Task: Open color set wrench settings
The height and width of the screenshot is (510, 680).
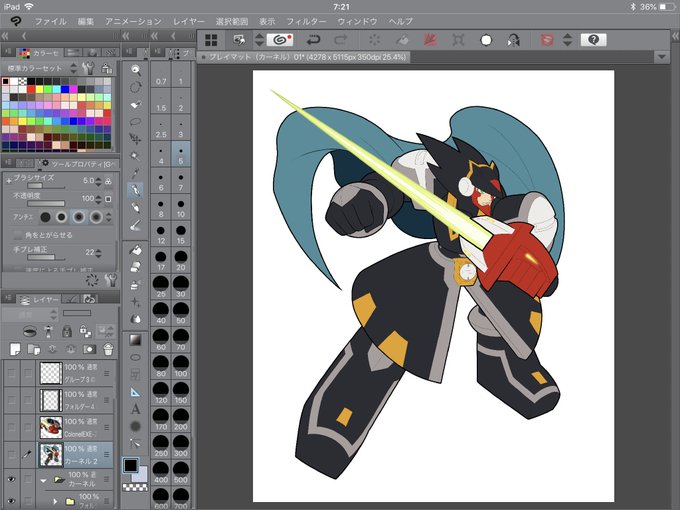Action: pyautogui.click(x=88, y=68)
